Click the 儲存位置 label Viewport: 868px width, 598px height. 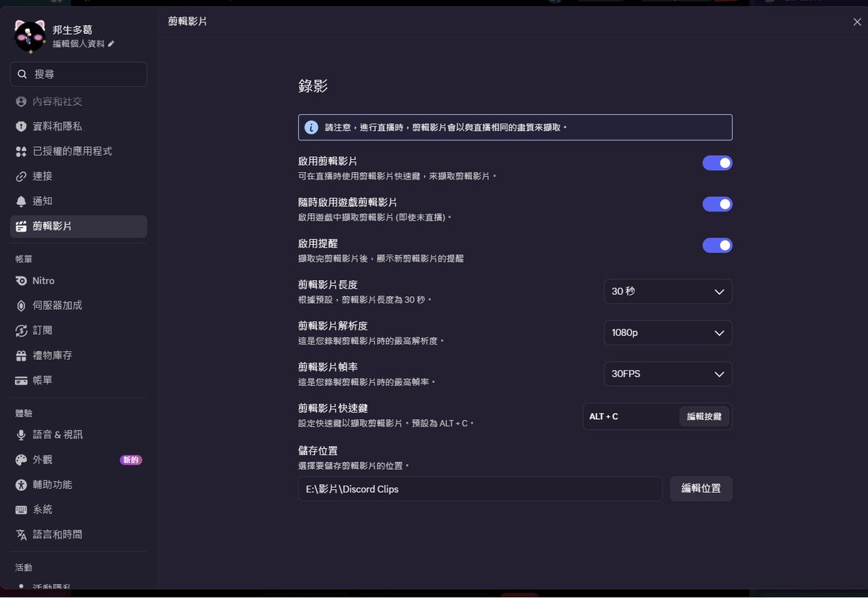point(318,451)
